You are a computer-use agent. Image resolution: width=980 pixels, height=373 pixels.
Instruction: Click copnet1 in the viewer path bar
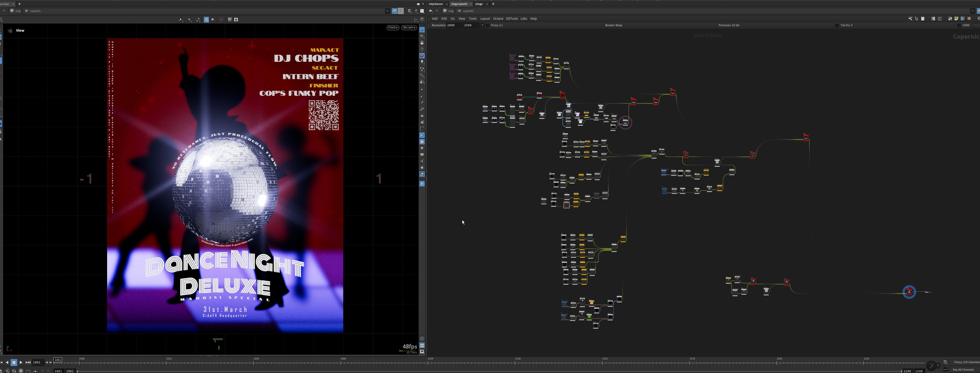tap(35, 11)
